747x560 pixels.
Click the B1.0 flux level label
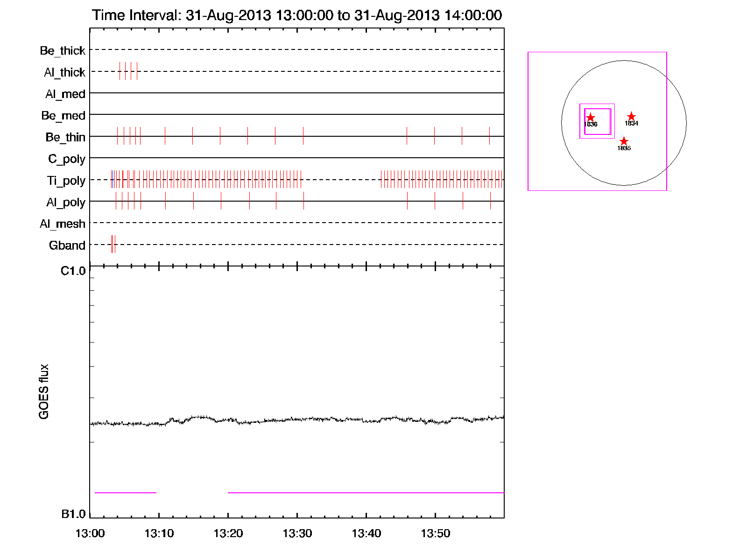(73, 514)
